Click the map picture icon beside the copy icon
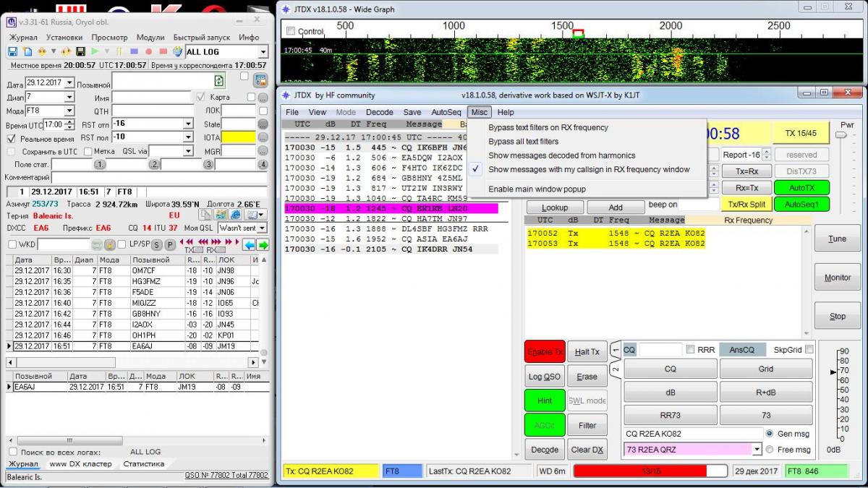 [x=220, y=215]
